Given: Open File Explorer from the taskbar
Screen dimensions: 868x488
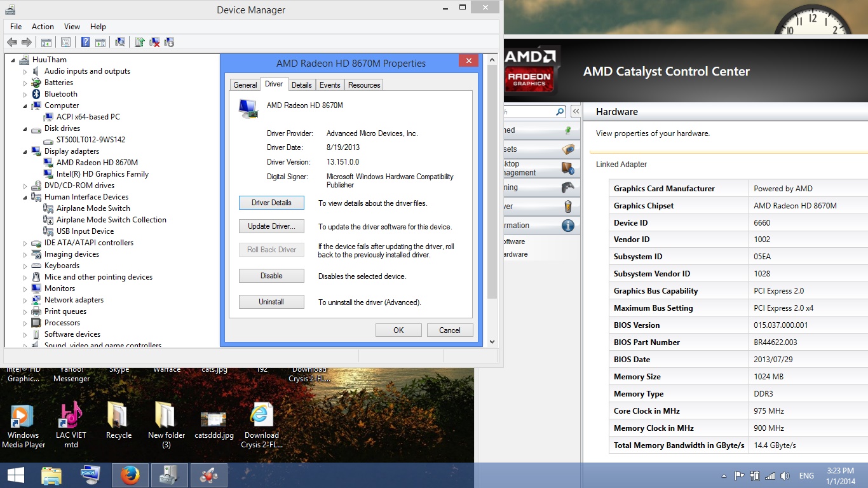Looking at the screenshot, I should pyautogui.click(x=51, y=475).
